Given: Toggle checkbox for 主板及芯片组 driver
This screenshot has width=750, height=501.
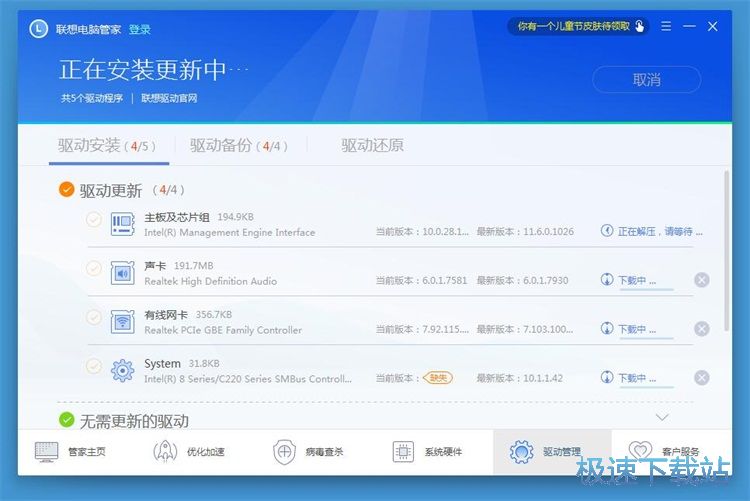Looking at the screenshot, I should [94, 220].
